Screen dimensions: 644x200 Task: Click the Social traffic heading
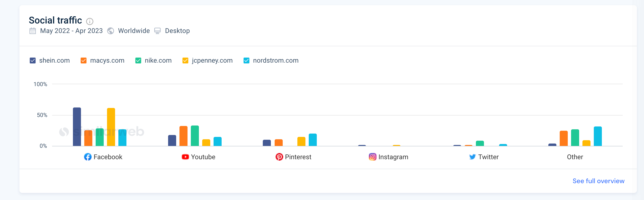point(55,20)
